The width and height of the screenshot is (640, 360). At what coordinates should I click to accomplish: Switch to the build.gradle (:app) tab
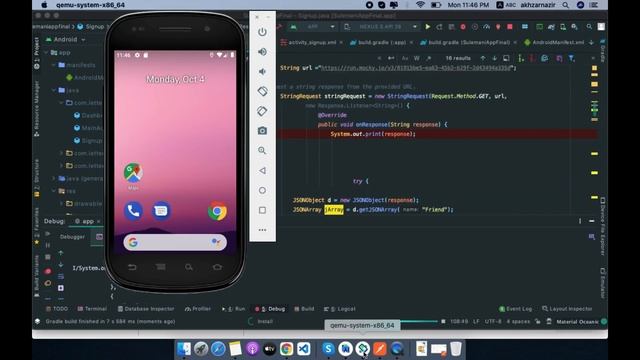pos(382,42)
